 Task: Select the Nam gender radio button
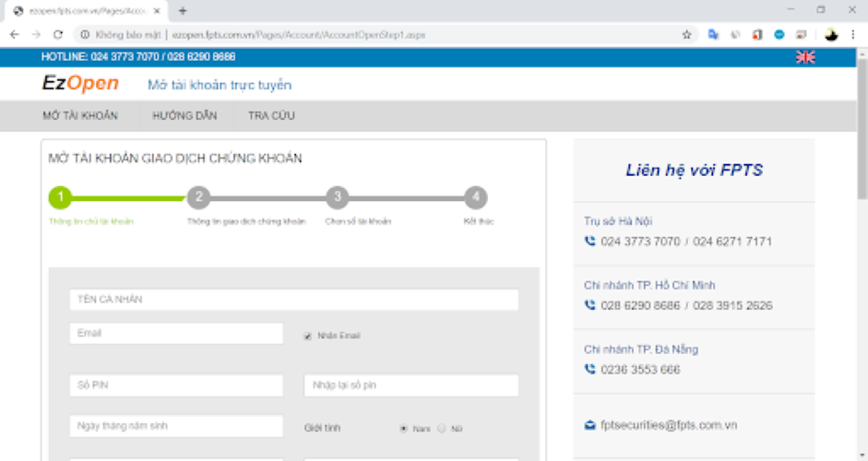click(403, 428)
